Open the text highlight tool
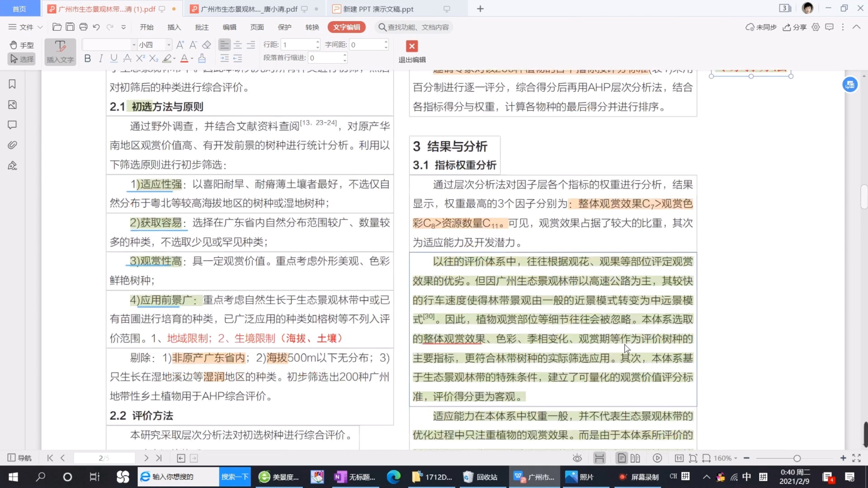 (167, 58)
